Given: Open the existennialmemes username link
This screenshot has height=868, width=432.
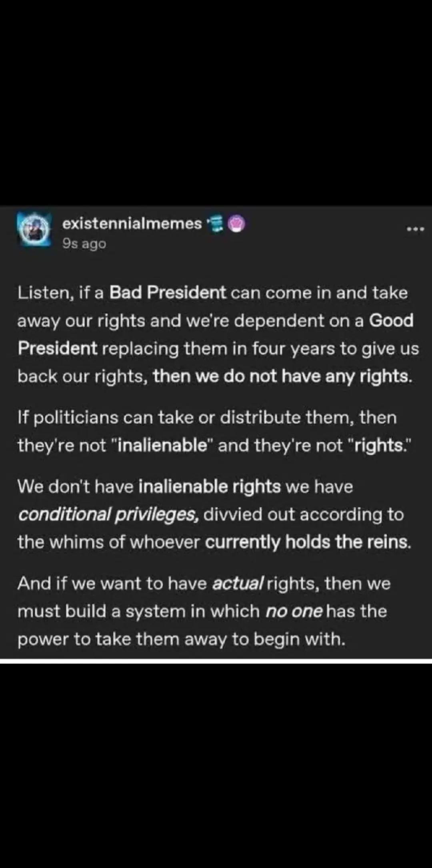Looking at the screenshot, I should click(x=132, y=223).
